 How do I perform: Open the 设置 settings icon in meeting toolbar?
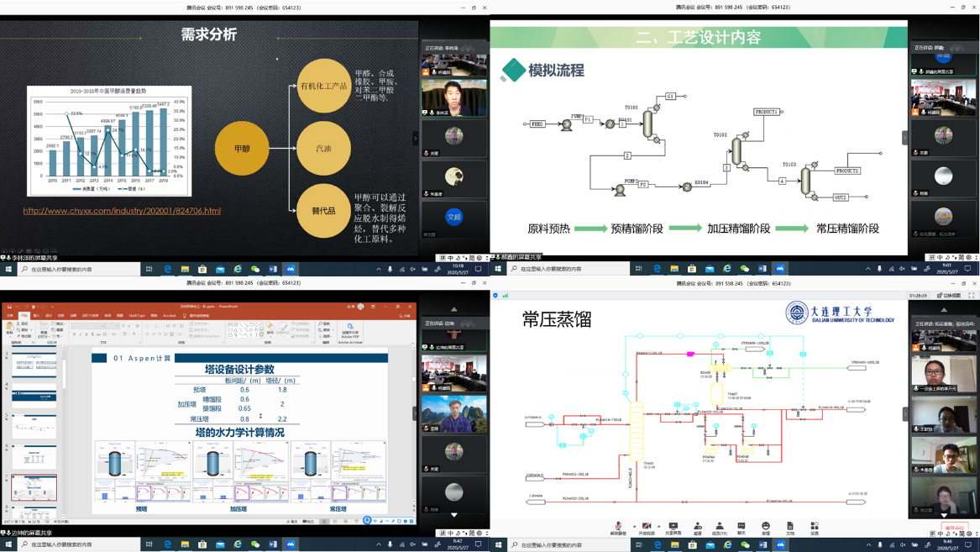[x=814, y=526]
